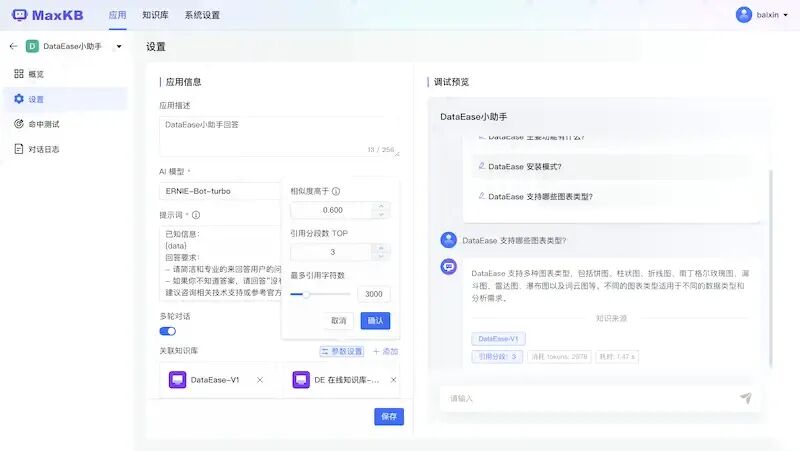Viewport: 800px width, 451px height.
Task: Switch to the 应用 top tab
Action: pyautogui.click(x=117, y=15)
